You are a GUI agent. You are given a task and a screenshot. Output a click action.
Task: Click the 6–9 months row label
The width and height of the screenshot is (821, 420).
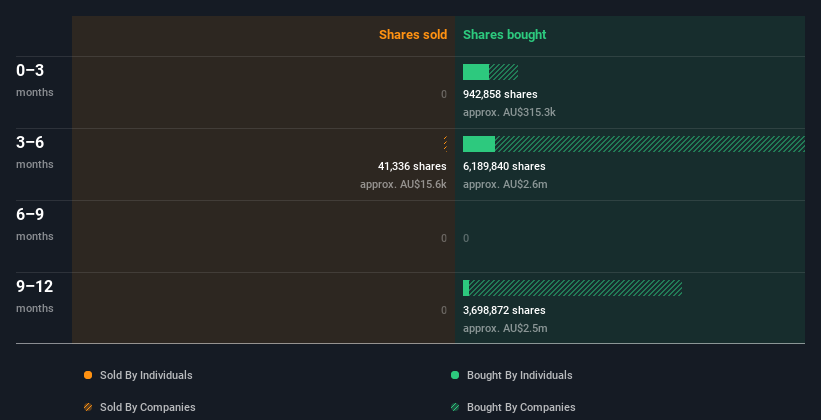pos(35,224)
